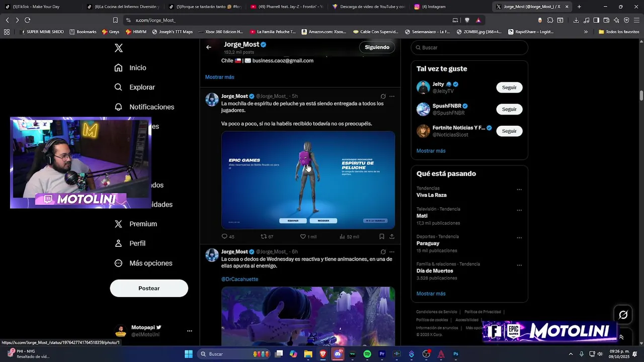Viewport: 644px width, 362px height.
Task: Open browser extensions puzzle icon
Action: click(x=550, y=20)
